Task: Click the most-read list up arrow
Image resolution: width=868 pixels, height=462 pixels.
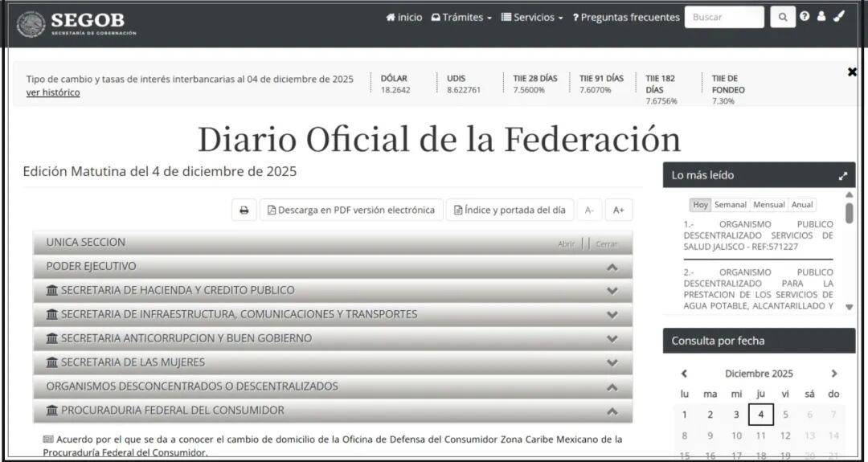Action: [x=850, y=194]
